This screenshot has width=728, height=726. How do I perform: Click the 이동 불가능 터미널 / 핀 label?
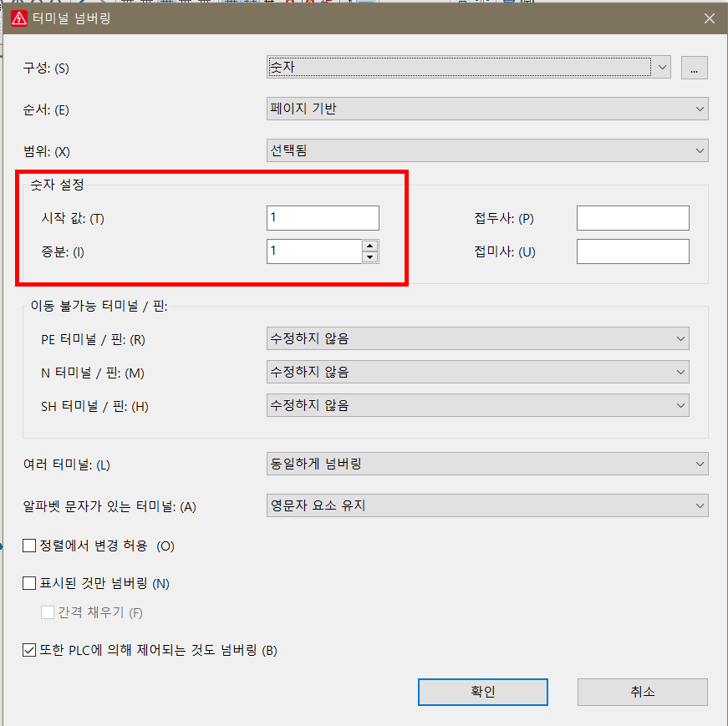99,306
